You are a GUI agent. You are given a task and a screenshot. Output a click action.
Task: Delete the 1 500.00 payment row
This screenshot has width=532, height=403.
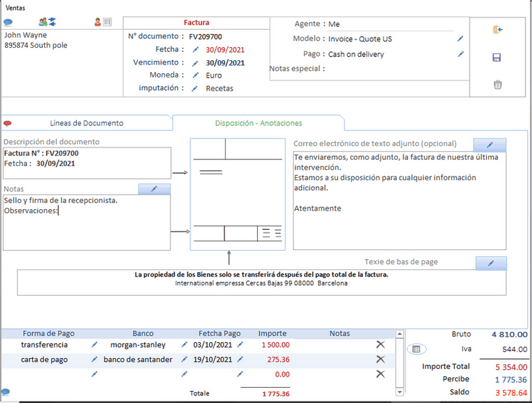point(381,345)
